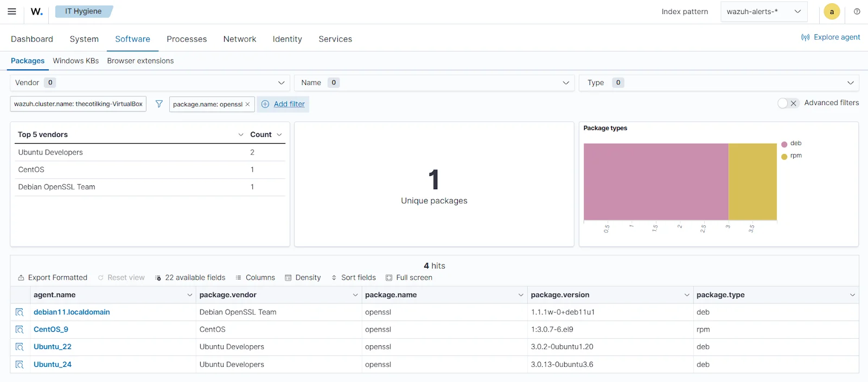Click the Wazuh logo icon
This screenshot has width=868, height=382.
36,11
